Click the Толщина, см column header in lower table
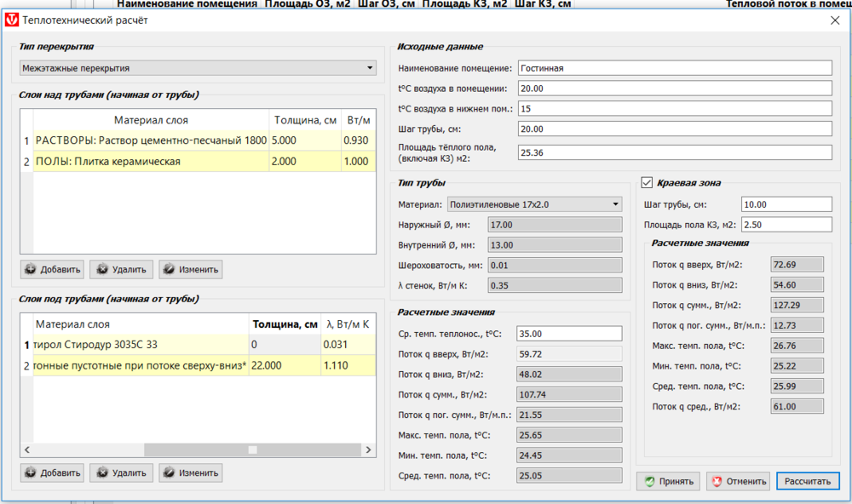Image resolution: width=852 pixels, height=504 pixels. coord(285,324)
